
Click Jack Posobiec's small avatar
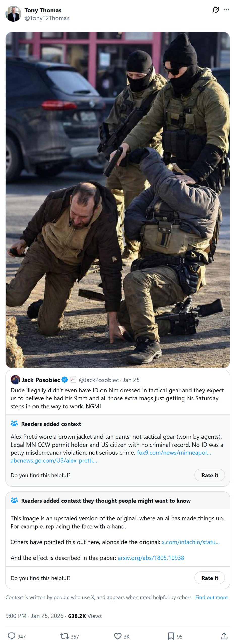(15, 380)
